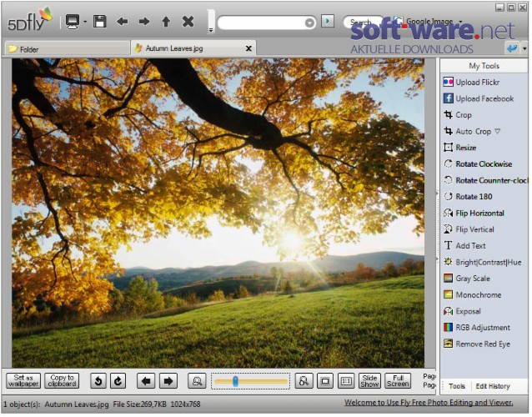
Task: Click the blue return arrow icon above tools panel
Action: point(512,48)
